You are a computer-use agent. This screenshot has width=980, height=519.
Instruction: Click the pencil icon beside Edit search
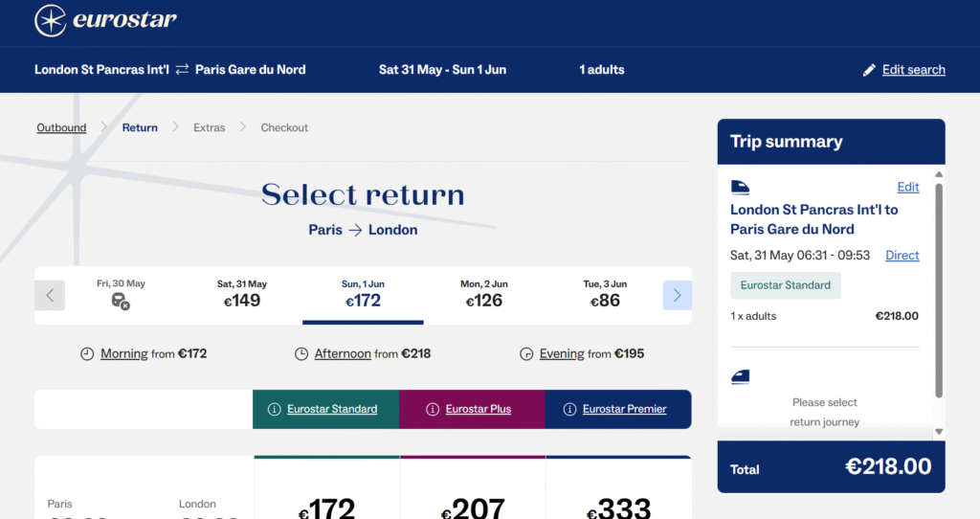coord(869,70)
